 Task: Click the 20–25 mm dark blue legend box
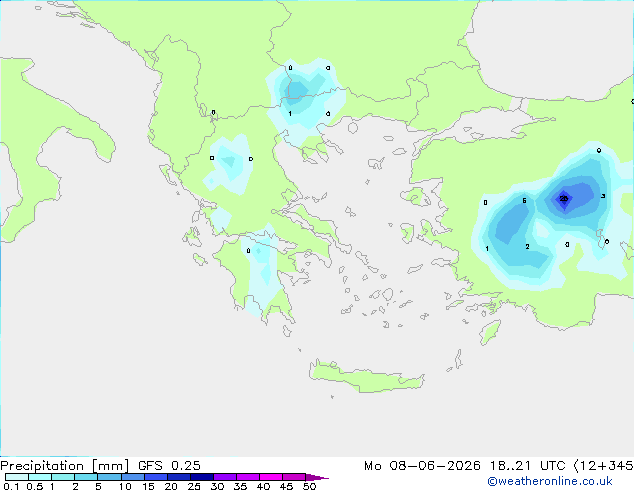point(179,477)
